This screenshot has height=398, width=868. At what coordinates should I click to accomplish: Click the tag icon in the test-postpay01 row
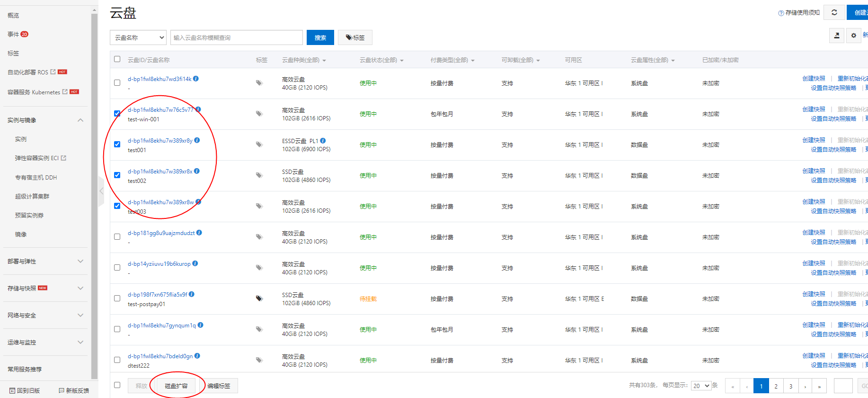click(x=259, y=298)
